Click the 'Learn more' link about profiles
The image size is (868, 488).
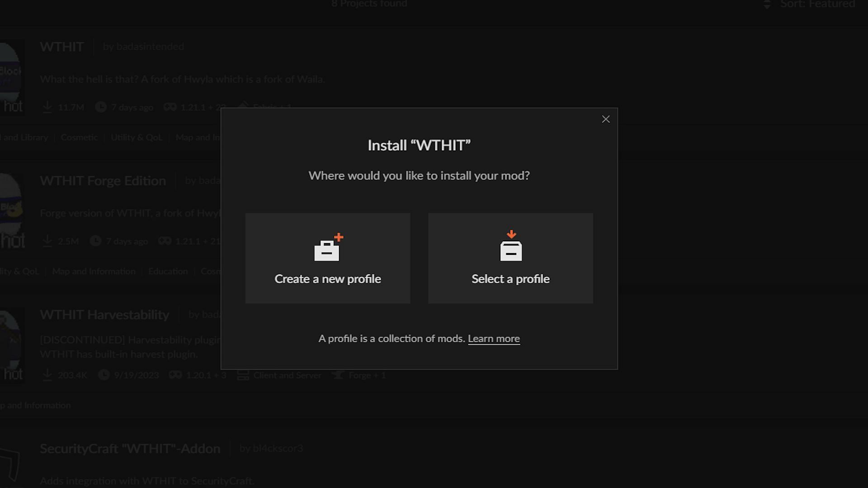[494, 338]
